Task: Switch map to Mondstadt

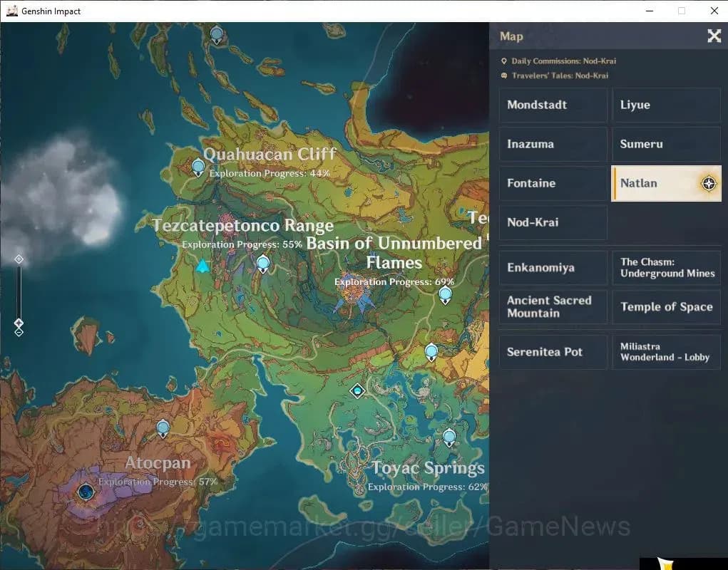Action: [x=553, y=105]
